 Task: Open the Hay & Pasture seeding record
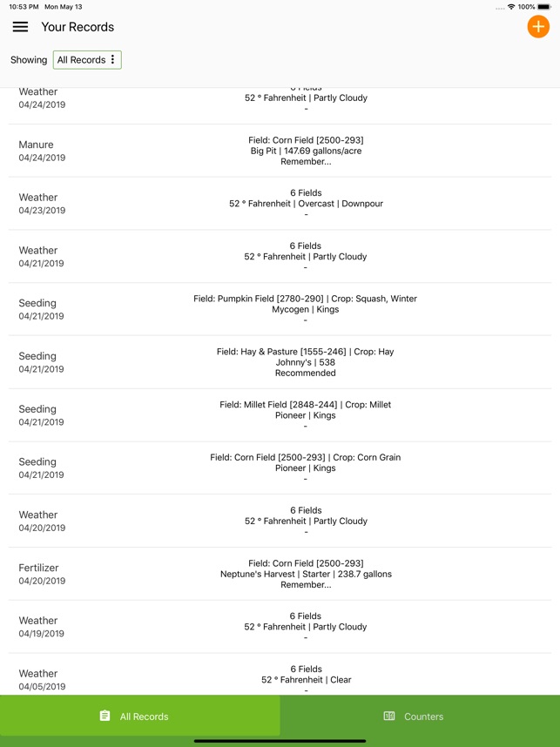(280, 362)
